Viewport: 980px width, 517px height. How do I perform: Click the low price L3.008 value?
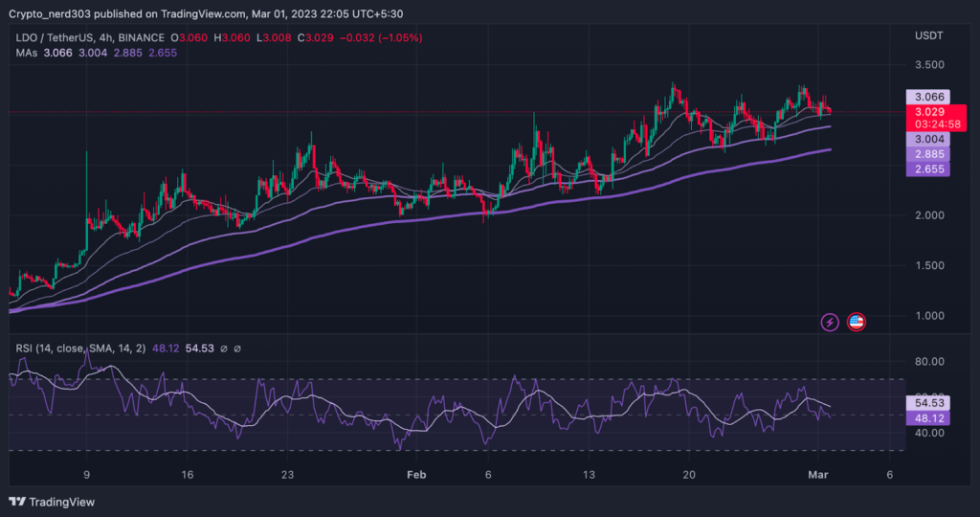[x=274, y=38]
